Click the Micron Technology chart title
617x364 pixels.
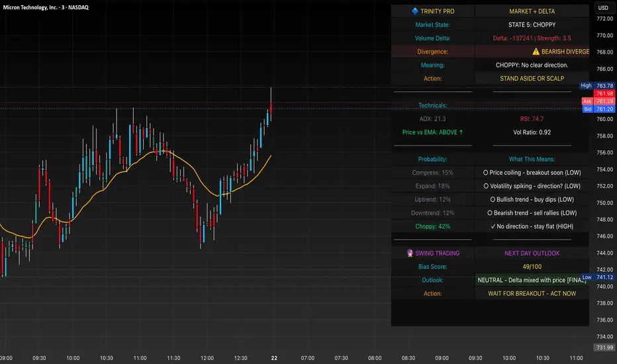pyautogui.click(x=46, y=7)
